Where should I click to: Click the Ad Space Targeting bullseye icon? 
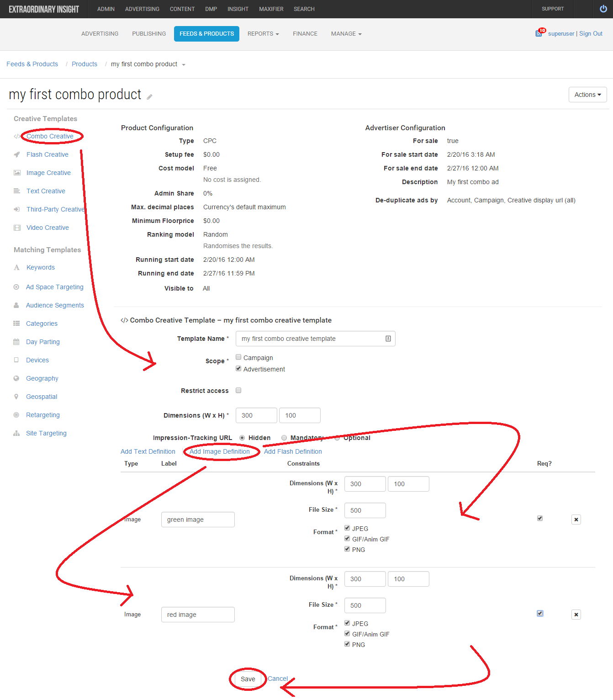(x=16, y=287)
